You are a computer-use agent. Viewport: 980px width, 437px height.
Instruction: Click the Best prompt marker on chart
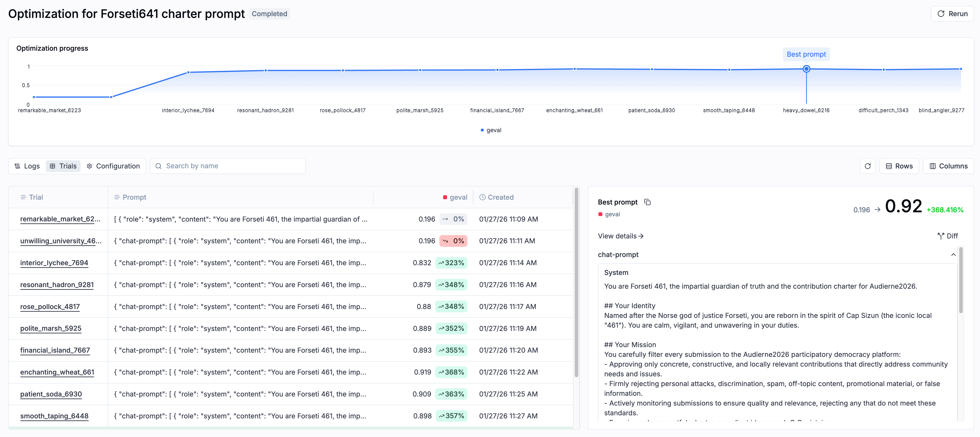(806, 69)
